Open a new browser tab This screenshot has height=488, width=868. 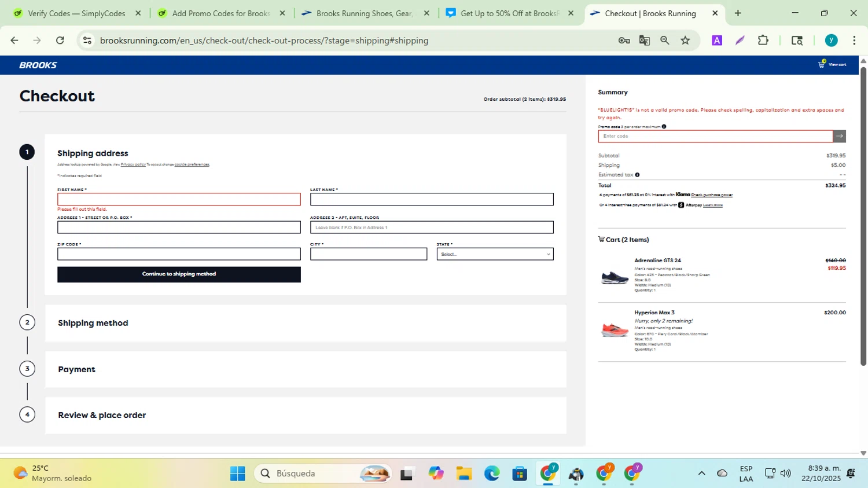click(x=738, y=13)
